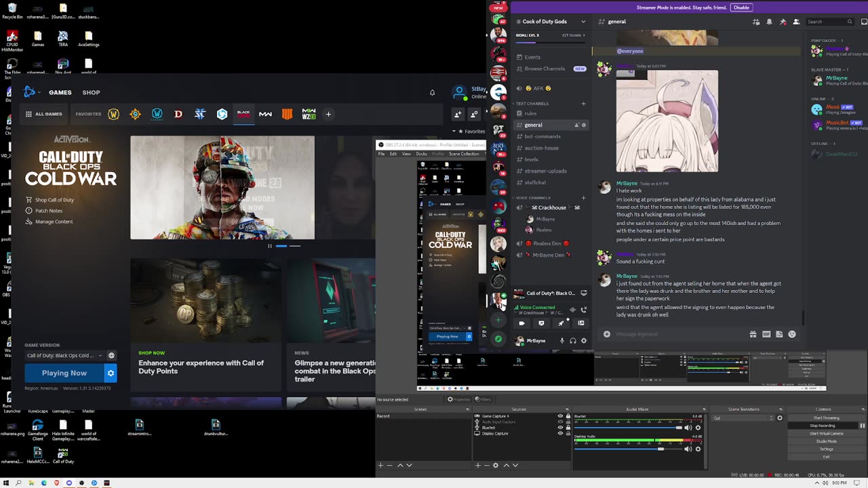
Task: Toggle lock on Game Capture 4 source
Action: coord(568,416)
